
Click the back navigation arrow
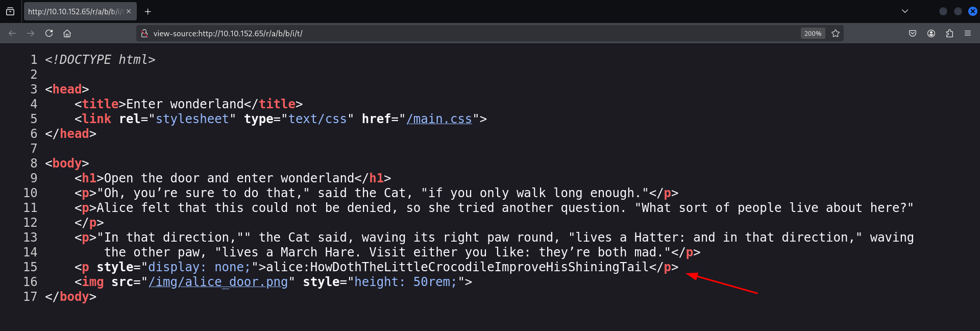pos(12,33)
